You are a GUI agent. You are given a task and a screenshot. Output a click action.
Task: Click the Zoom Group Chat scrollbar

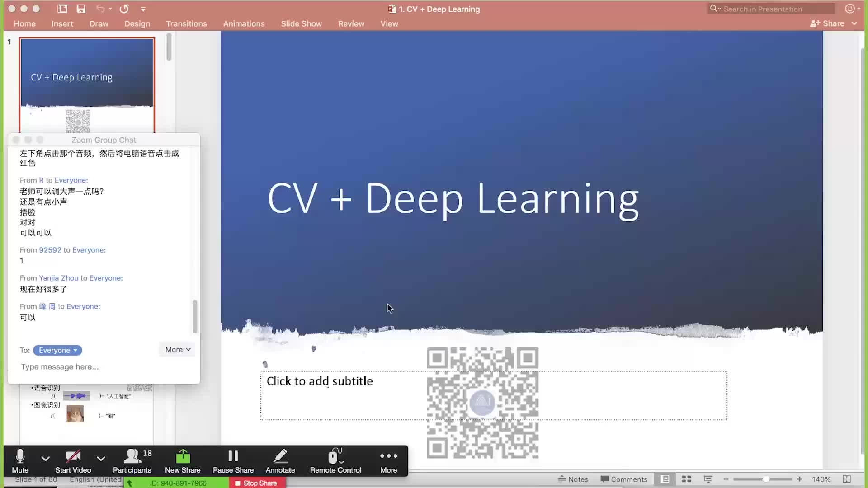point(195,316)
